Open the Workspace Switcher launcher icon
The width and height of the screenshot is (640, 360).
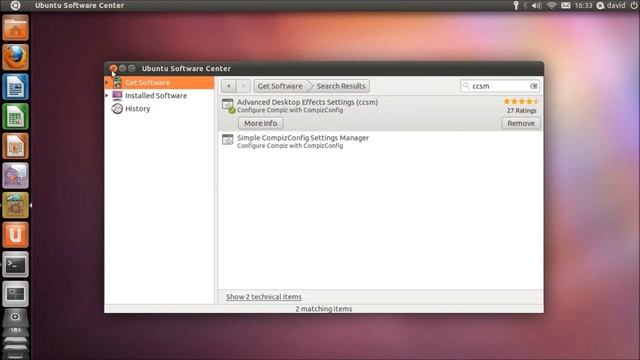[x=16, y=294]
